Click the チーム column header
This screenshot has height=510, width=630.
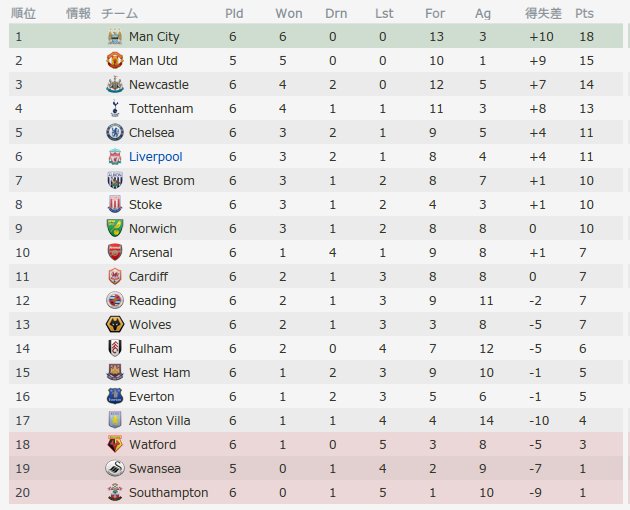[120, 14]
